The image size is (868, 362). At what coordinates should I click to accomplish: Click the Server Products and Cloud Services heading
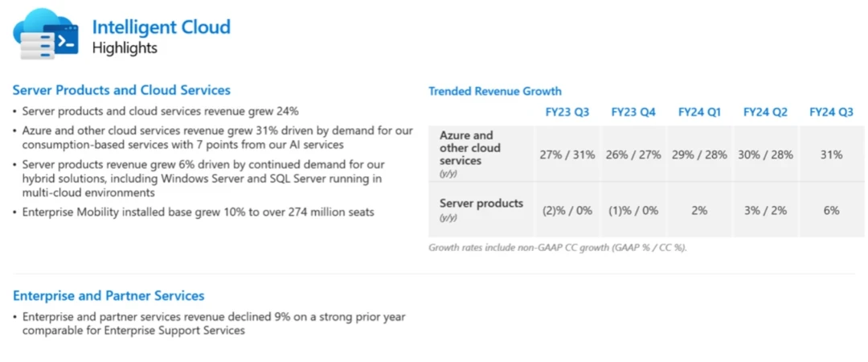pyautogui.click(x=121, y=90)
